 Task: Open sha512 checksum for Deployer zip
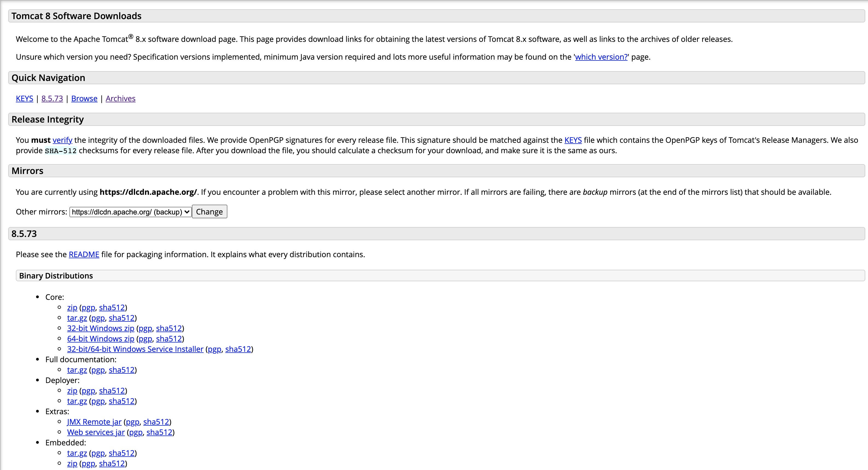[112, 391]
